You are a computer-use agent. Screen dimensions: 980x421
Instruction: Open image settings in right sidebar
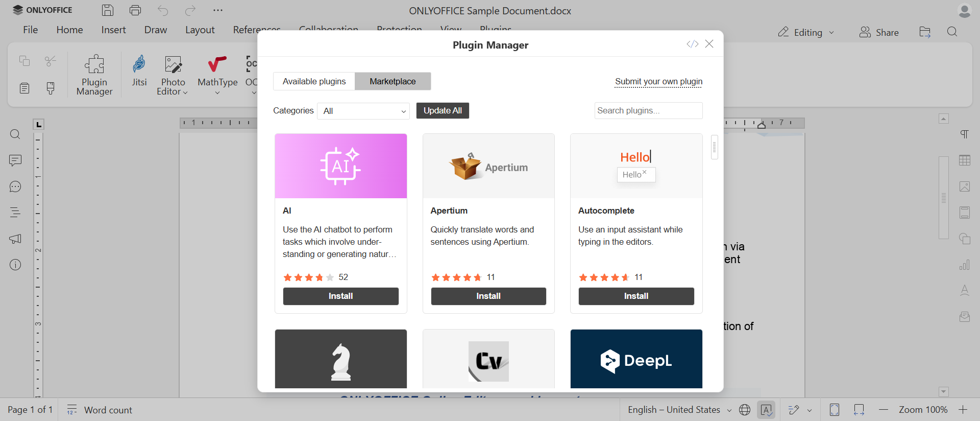coord(964,186)
